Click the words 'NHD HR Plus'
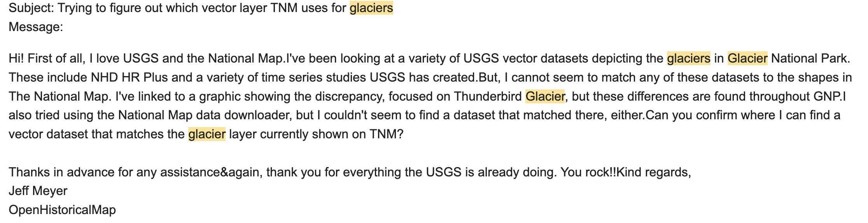The image size is (868, 223). (x=129, y=77)
